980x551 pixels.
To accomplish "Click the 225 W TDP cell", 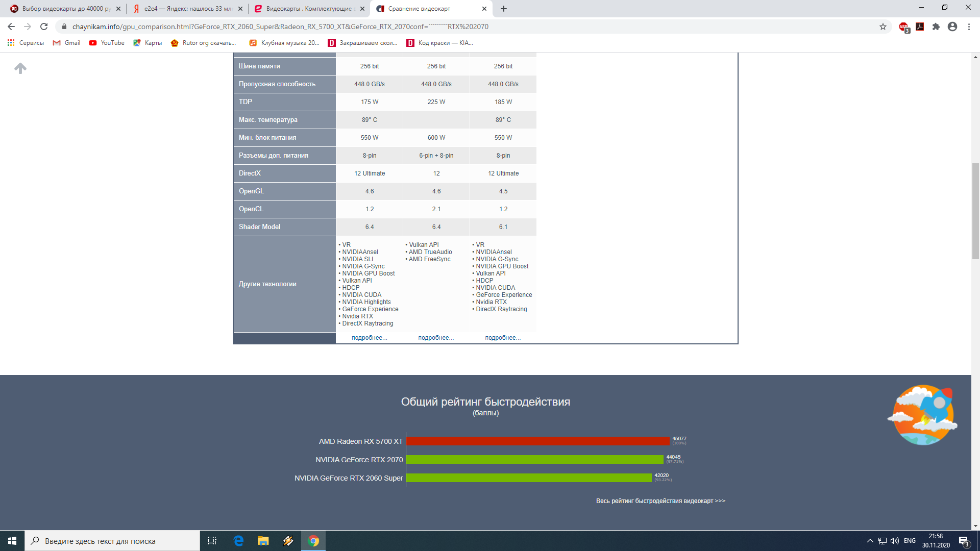I will (436, 102).
